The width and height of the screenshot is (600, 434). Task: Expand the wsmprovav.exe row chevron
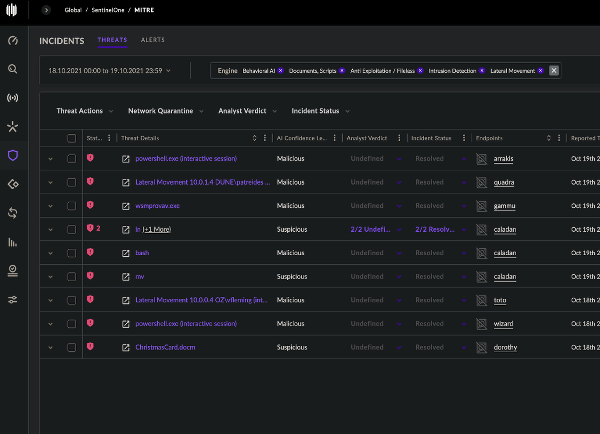pyautogui.click(x=51, y=206)
